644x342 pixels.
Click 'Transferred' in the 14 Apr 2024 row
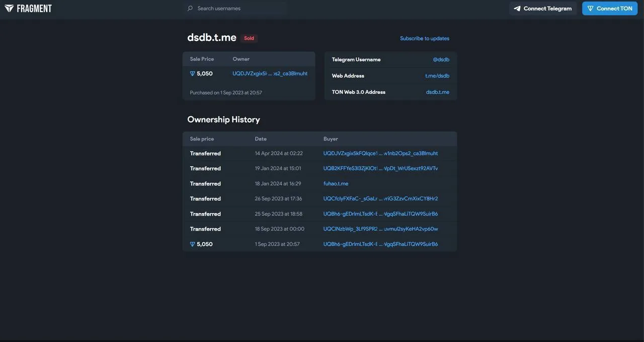(205, 154)
